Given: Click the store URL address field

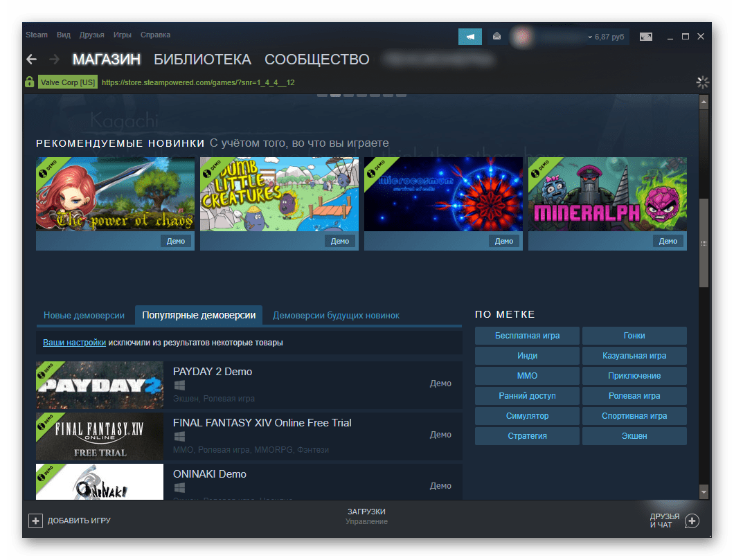Looking at the screenshot, I should point(198,82).
